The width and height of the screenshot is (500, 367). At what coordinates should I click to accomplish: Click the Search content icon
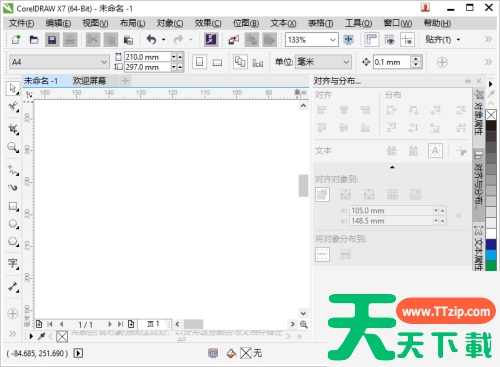[x=211, y=40]
